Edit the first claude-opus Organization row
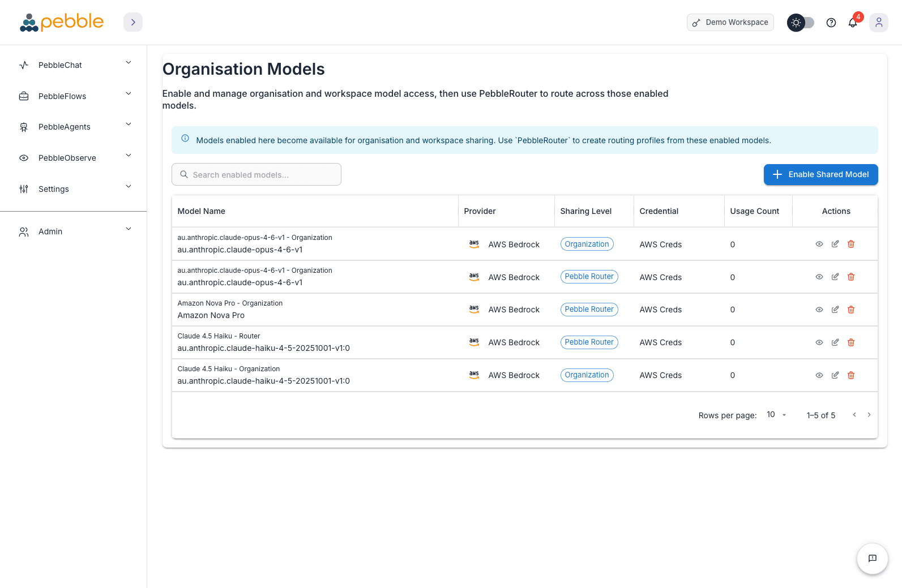 click(x=835, y=244)
